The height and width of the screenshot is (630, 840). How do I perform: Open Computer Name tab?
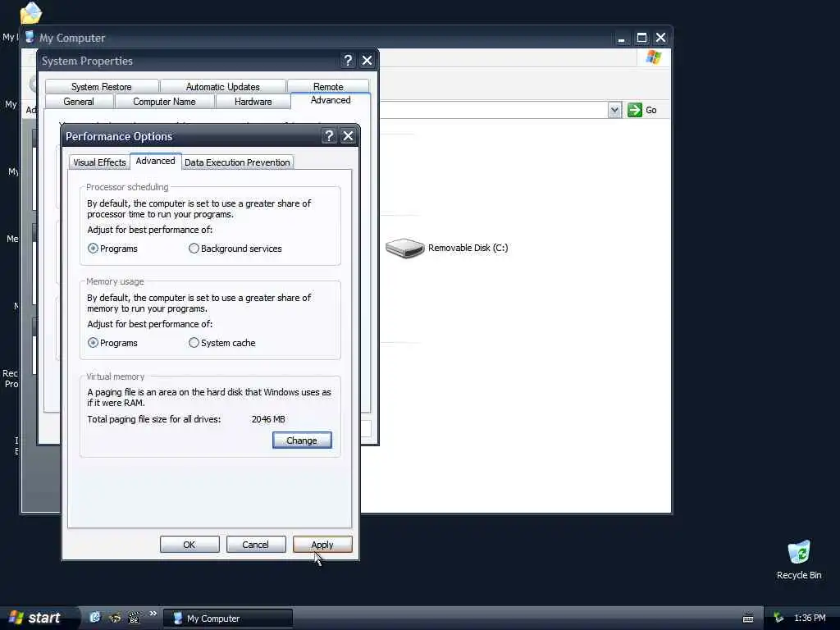164,101
